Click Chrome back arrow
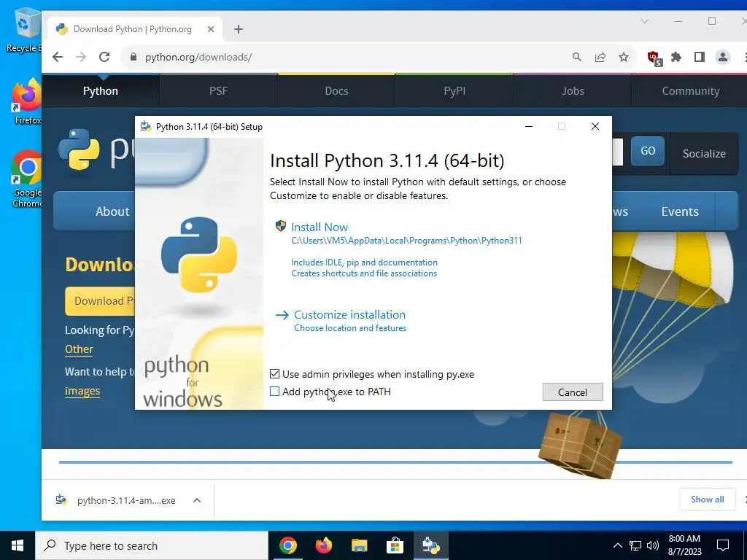Screen dimensions: 747x560 [x=58, y=57]
